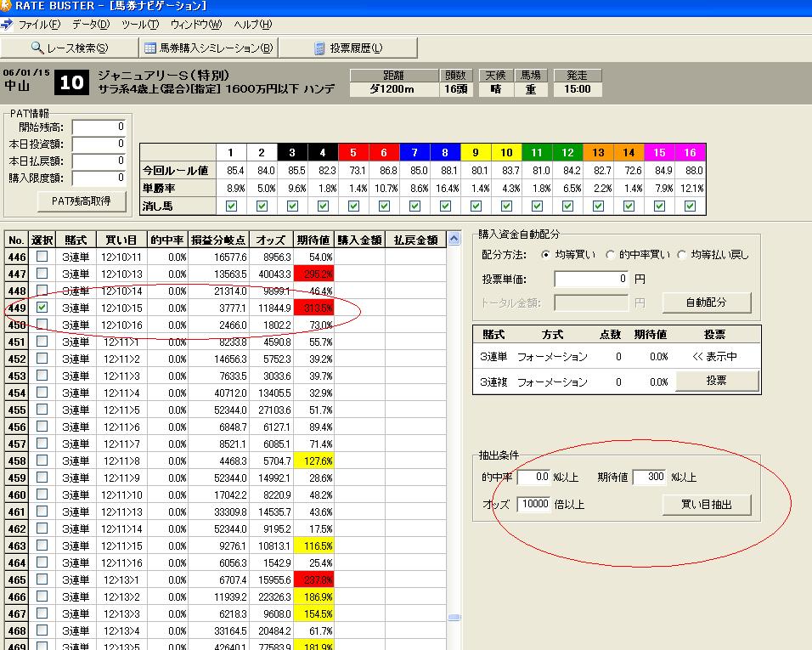Uncheck 消し馬 checkbox for horse 16
Screen dimensions: 812x650
[690, 206]
